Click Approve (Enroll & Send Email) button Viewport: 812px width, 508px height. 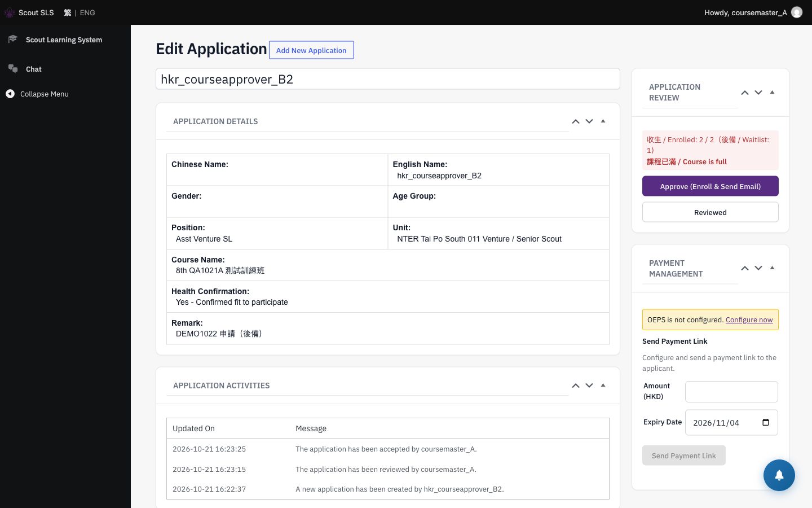pyautogui.click(x=710, y=186)
